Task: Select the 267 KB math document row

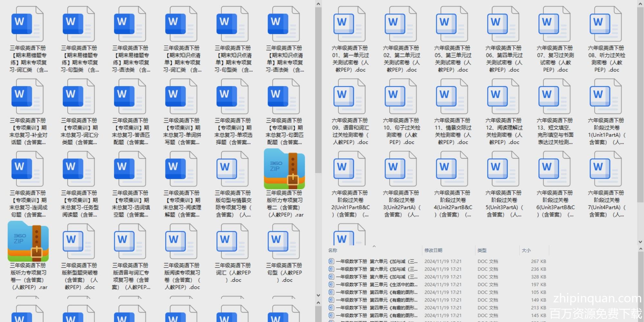Action: (x=377, y=261)
